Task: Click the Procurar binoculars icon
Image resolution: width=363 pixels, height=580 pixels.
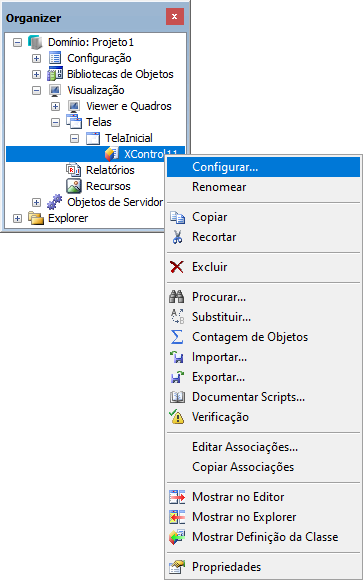Action: click(177, 297)
